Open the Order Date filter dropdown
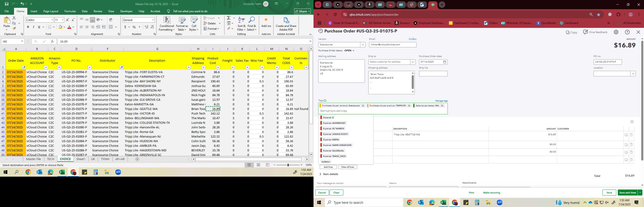Screen dimensions: 644x207 [x=24, y=67]
